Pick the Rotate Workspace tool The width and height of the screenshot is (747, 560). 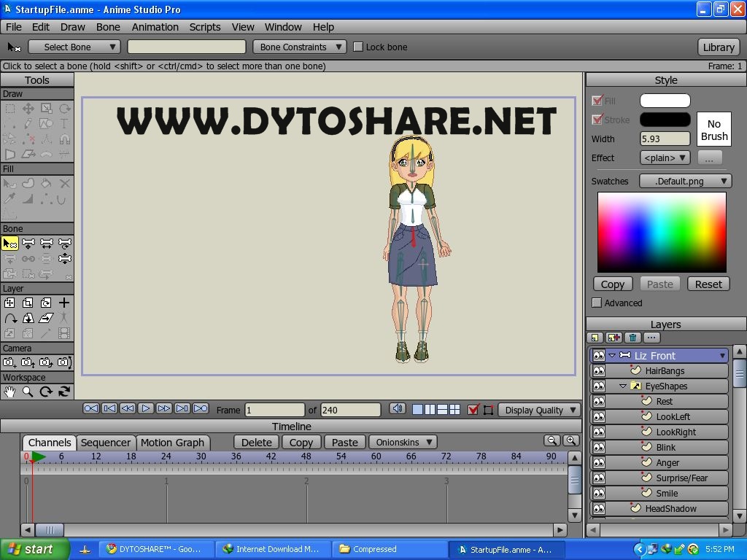coord(46,392)
